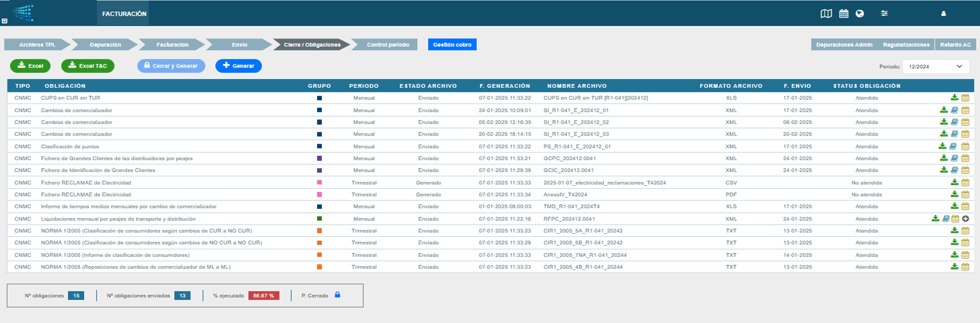Open the FACTURACIÓN menu

click(x=124, y=14)
